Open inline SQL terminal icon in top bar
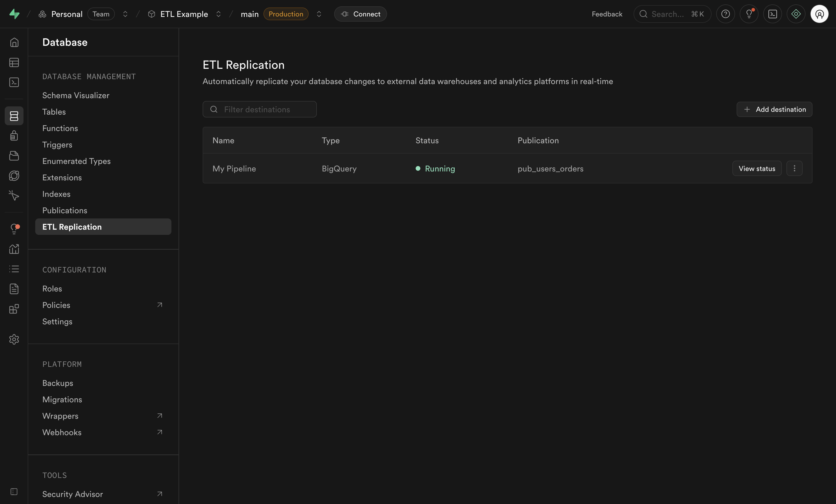 coord(773,14)
